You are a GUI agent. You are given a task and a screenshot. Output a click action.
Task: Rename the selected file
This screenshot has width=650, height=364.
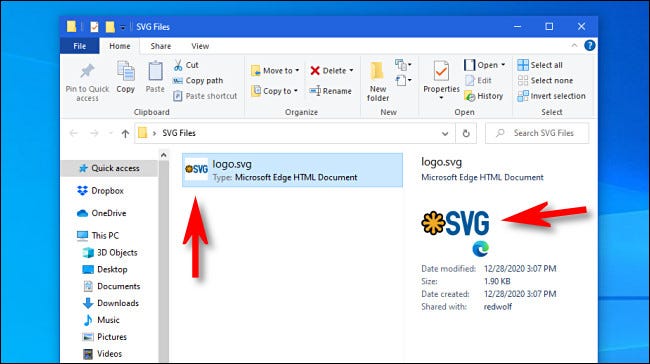(x=330, y=91)
